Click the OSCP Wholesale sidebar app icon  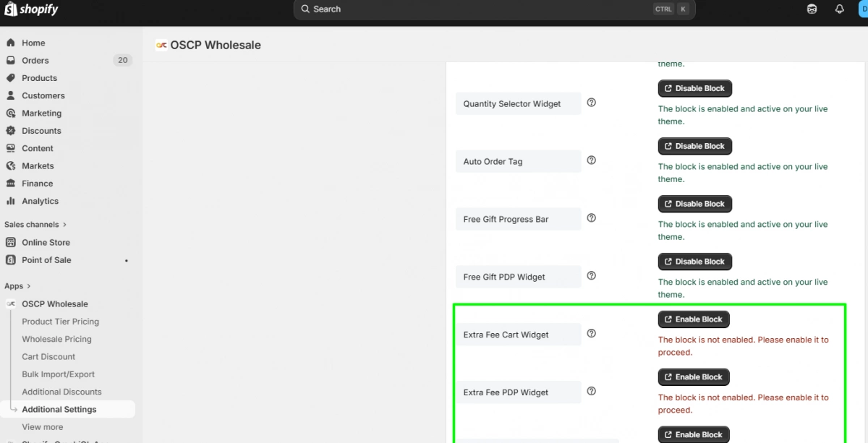[11, 304]
